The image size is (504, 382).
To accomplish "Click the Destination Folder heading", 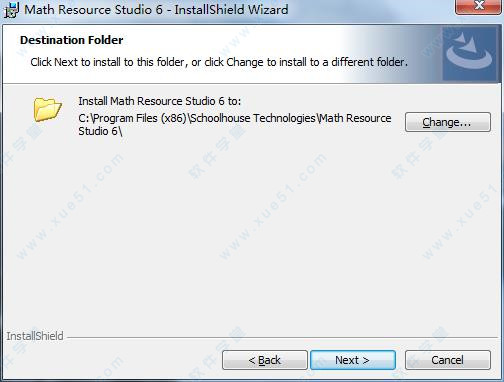I will [x=72, y=40].
